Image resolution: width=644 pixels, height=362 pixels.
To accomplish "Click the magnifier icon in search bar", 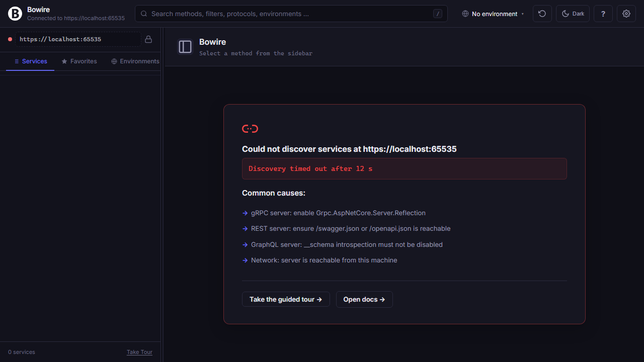I will click(x=144, y=14).
